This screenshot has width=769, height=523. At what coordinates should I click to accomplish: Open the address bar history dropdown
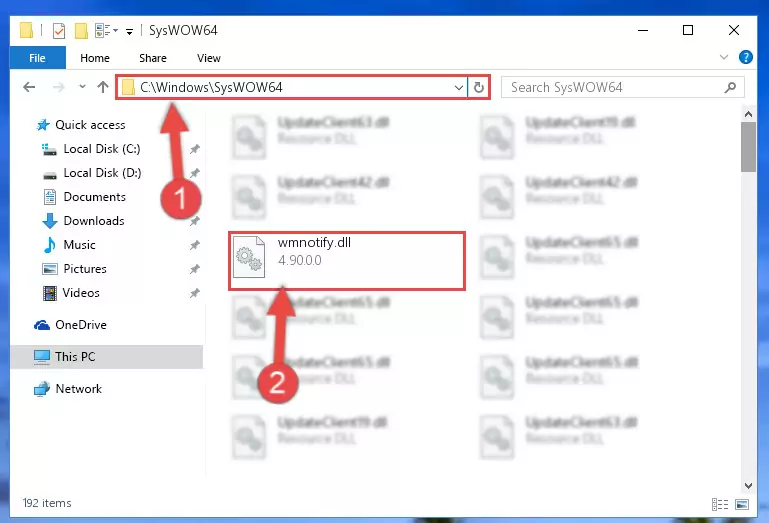tap(459, 87)
